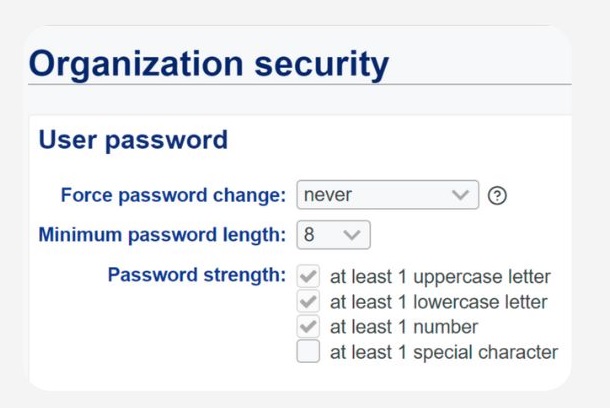This screenshot has height=408, width=610.
Task: Click the 'at least 1 special character' label
Action: pyautogui.click(x=444, y=352)
